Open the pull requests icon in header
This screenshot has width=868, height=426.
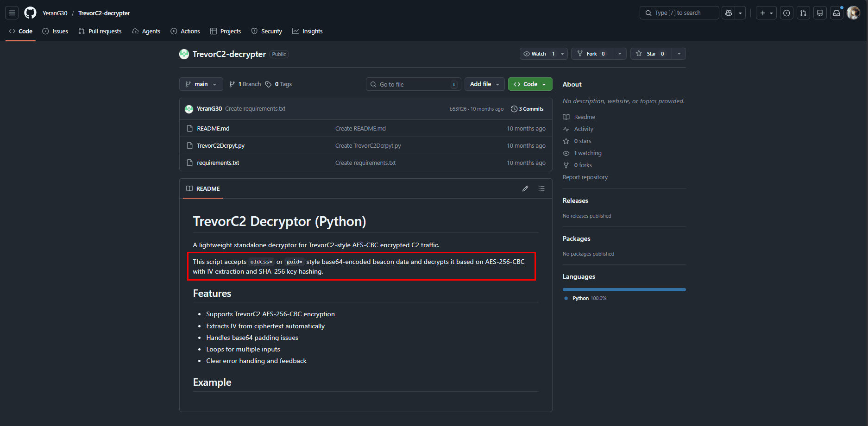[803, 13]
